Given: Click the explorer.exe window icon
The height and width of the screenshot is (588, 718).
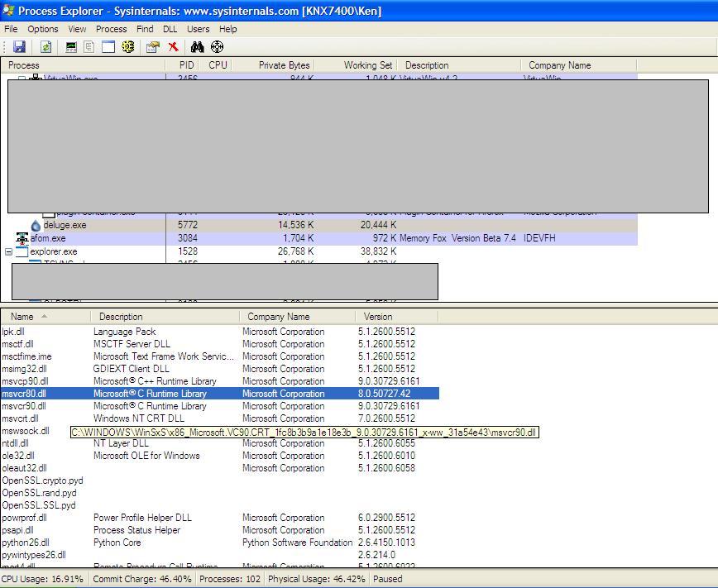Looking at the screenshot, I should tap(22, 251).
